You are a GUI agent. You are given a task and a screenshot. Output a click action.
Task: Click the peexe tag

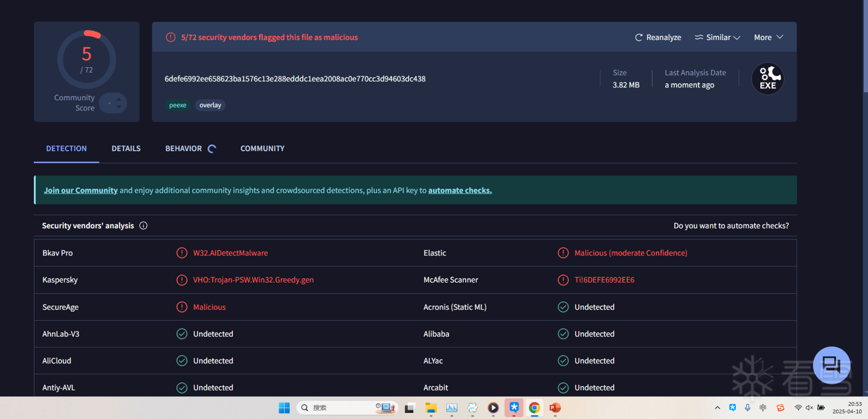178,105
